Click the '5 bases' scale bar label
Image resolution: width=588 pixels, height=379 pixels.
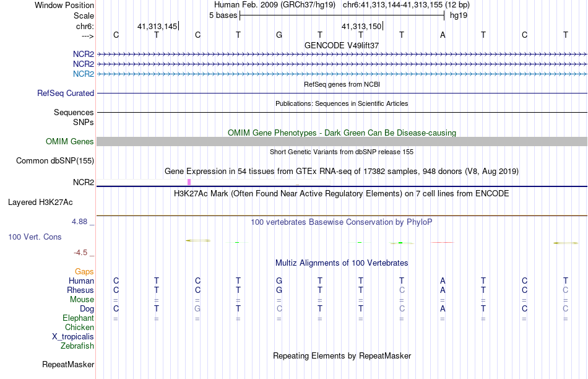[223, 15]
